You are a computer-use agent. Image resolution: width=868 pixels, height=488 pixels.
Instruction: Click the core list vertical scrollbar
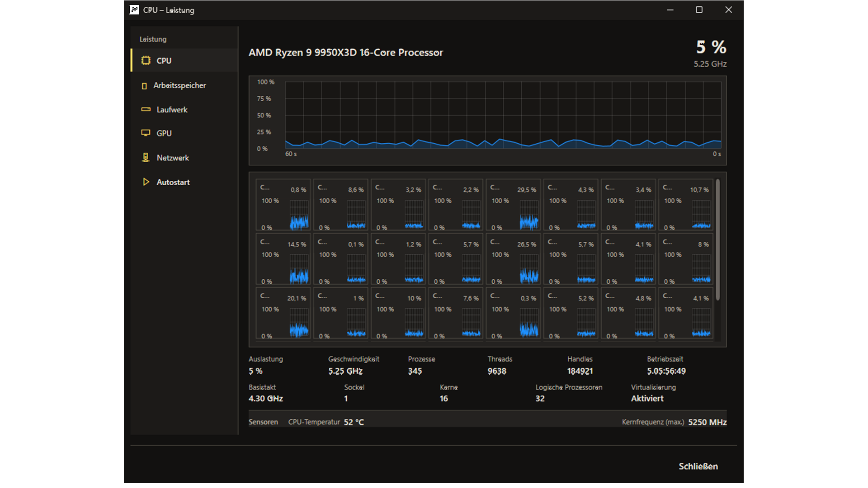717,239
